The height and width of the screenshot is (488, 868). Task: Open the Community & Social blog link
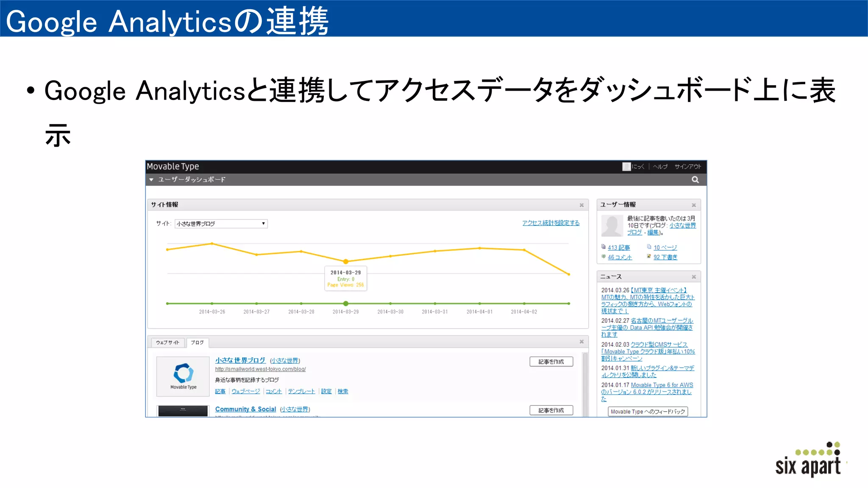[245, 409]
